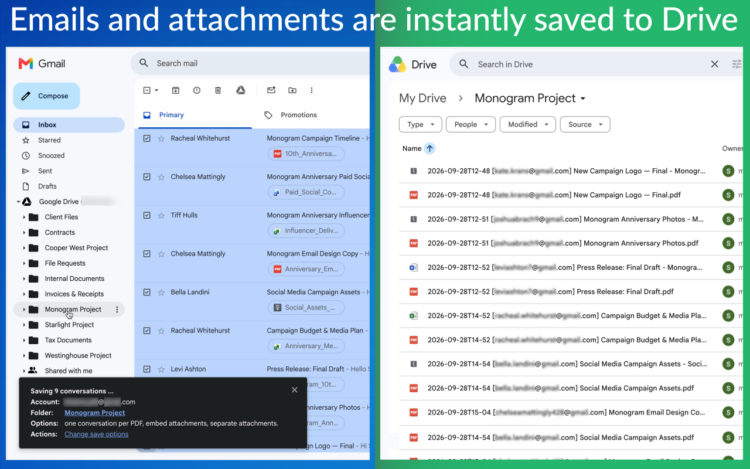Viewport: 750px width, 469px height.
Task: Expand the Contracts folder
Action: click(24, 232)
